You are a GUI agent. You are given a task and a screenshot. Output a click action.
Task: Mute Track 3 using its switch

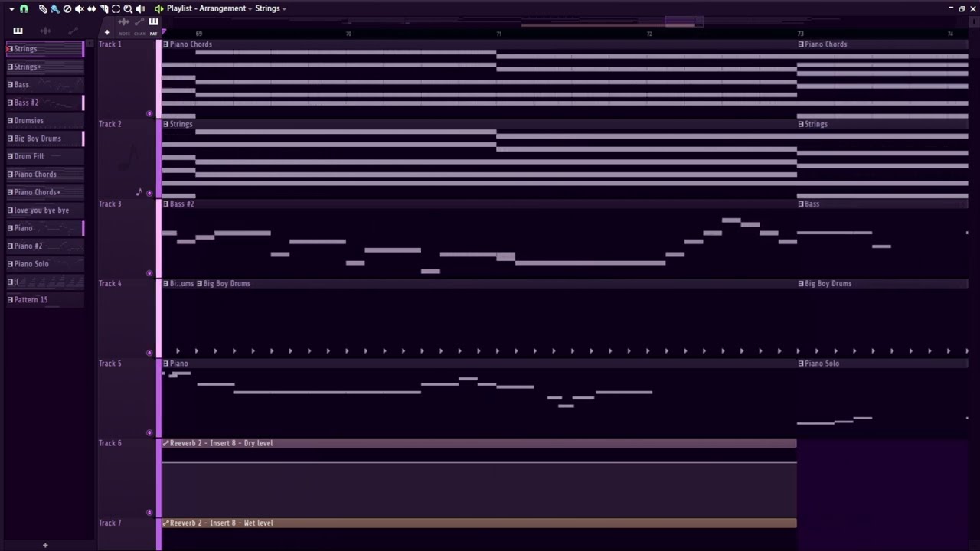[149, 272]
